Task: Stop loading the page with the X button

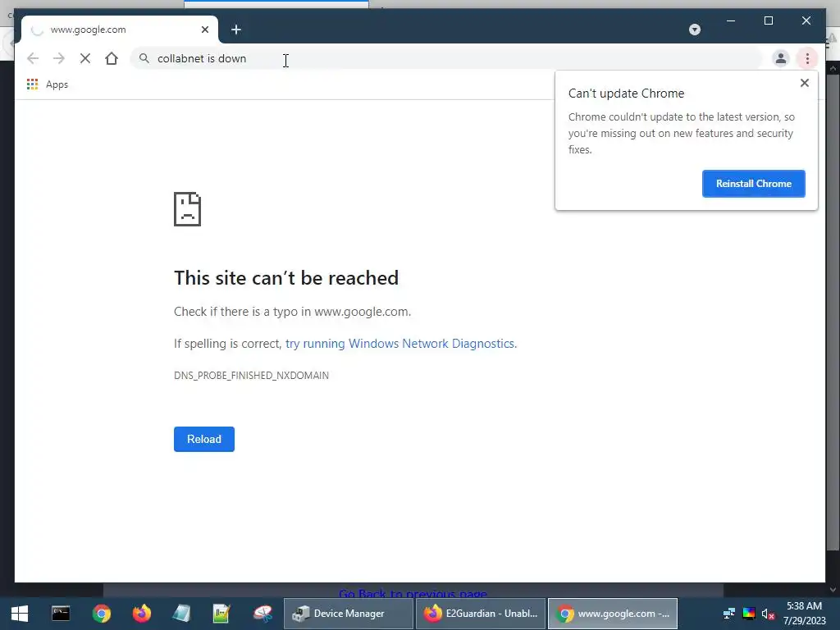Action: tap(85, 58)
